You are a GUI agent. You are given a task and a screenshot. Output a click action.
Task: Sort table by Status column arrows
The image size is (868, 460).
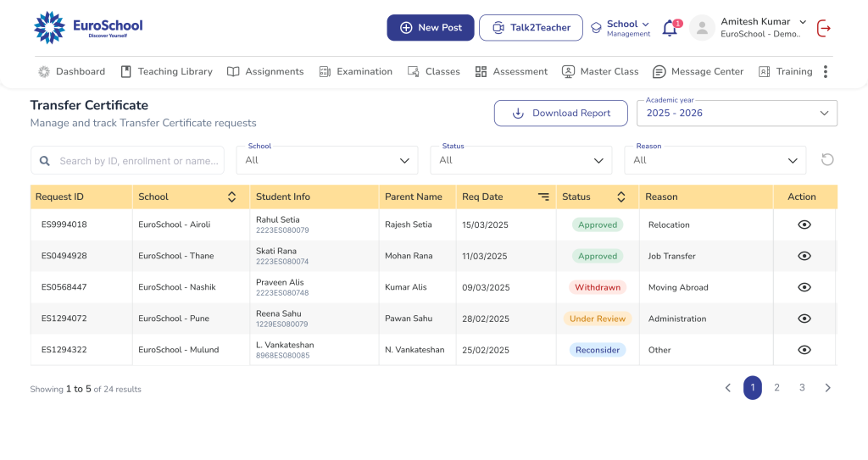pyautogui.click(x=620, y=197)
